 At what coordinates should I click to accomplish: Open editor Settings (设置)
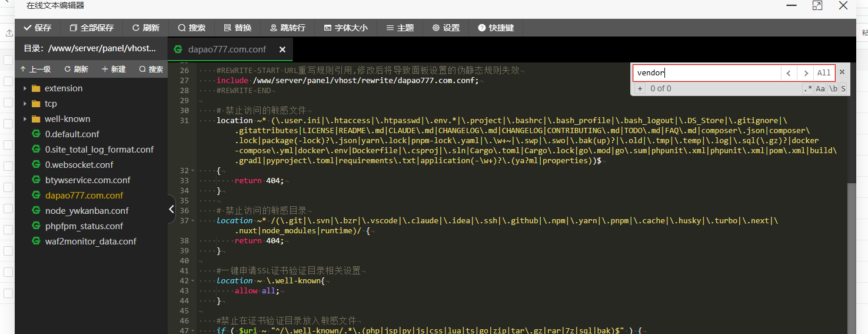point(445,28)
